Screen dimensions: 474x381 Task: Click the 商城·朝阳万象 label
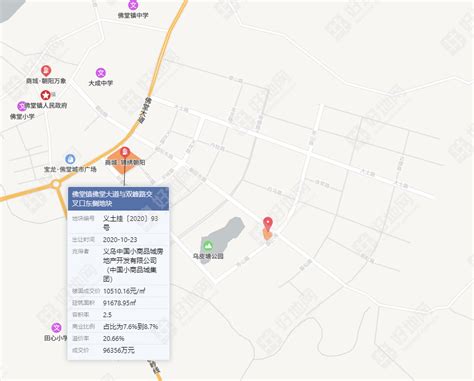46,81
